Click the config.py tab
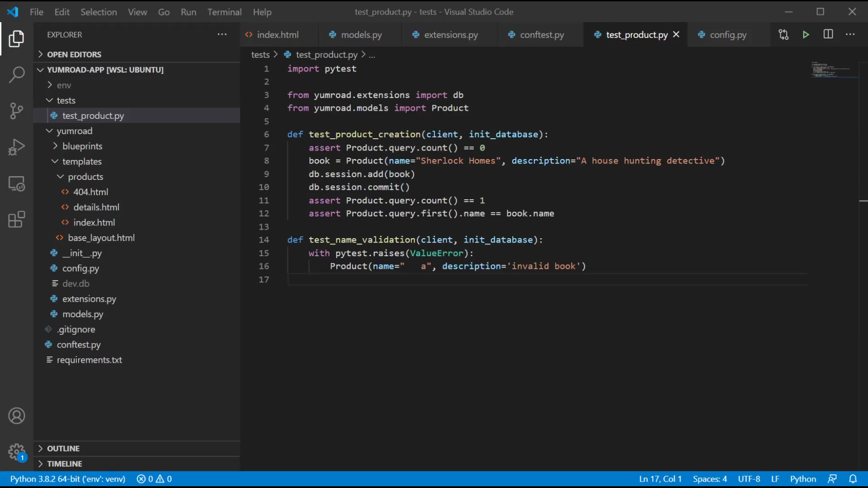 (727, 34)
